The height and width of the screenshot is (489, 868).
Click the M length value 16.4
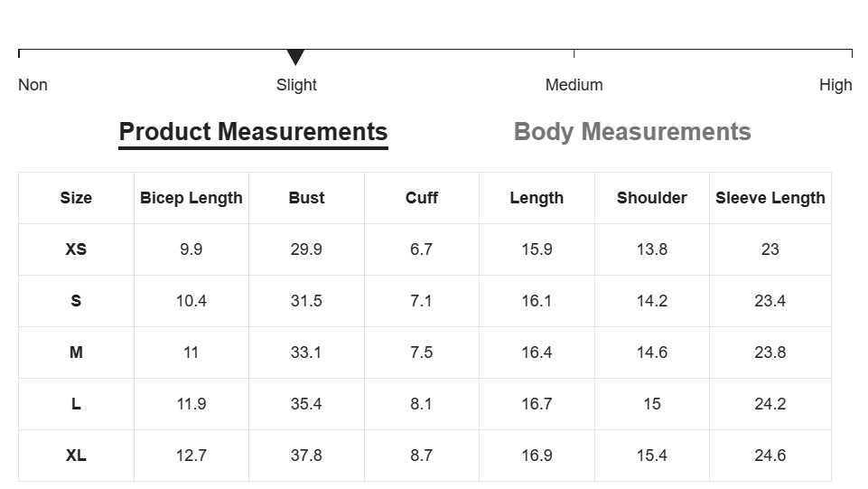click(x=537, y=353)
